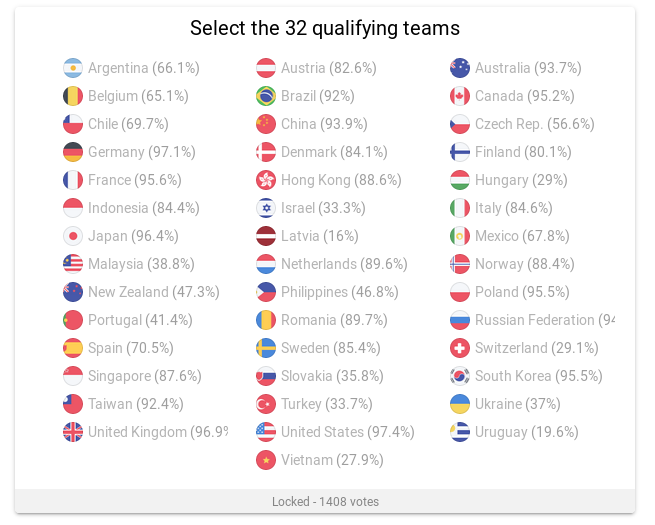Click the Locked - 1408 votes footer

point(325,501)
